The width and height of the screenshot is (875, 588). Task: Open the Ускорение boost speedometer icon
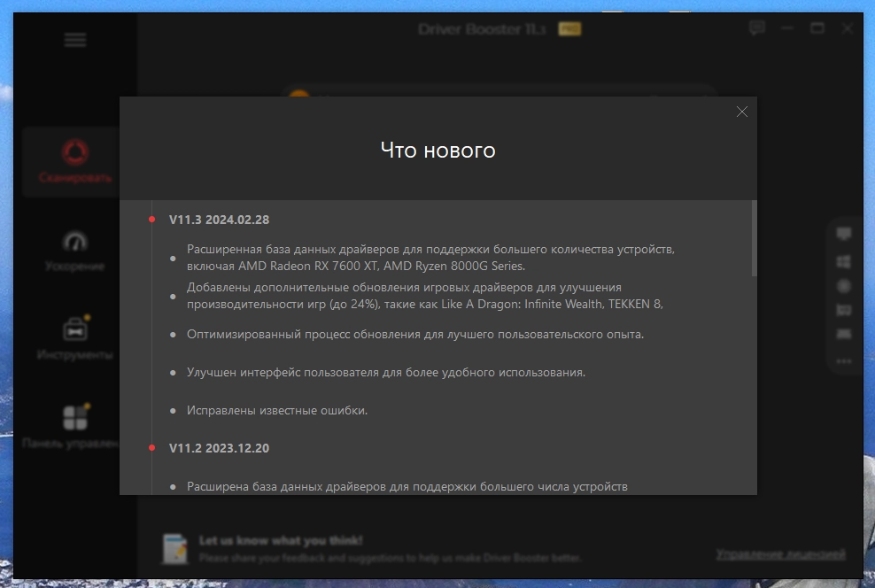pyautogui.click(x=75, y=241)
